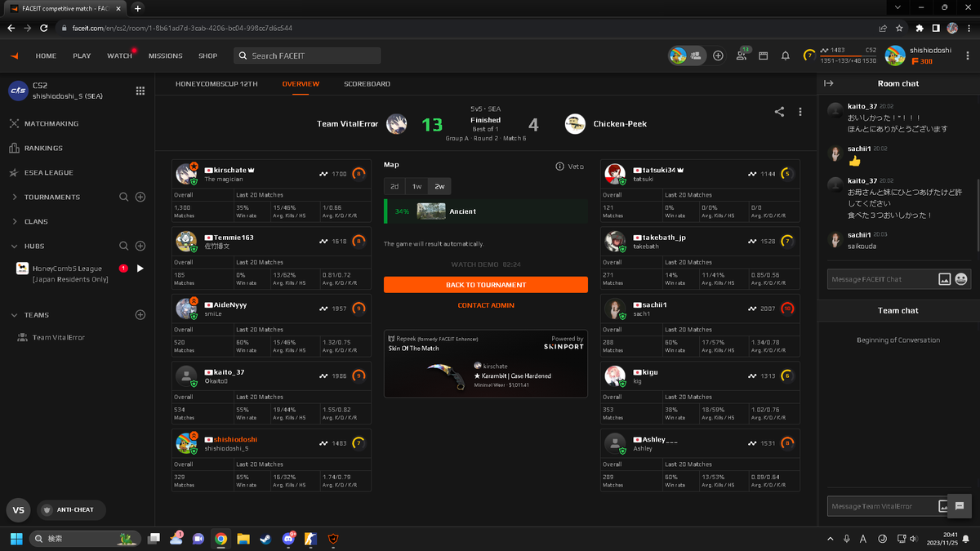This screenshot has height=551, width=980.
Task: Show hidden system tray icons chevron
Action: (x=831, y=539)
